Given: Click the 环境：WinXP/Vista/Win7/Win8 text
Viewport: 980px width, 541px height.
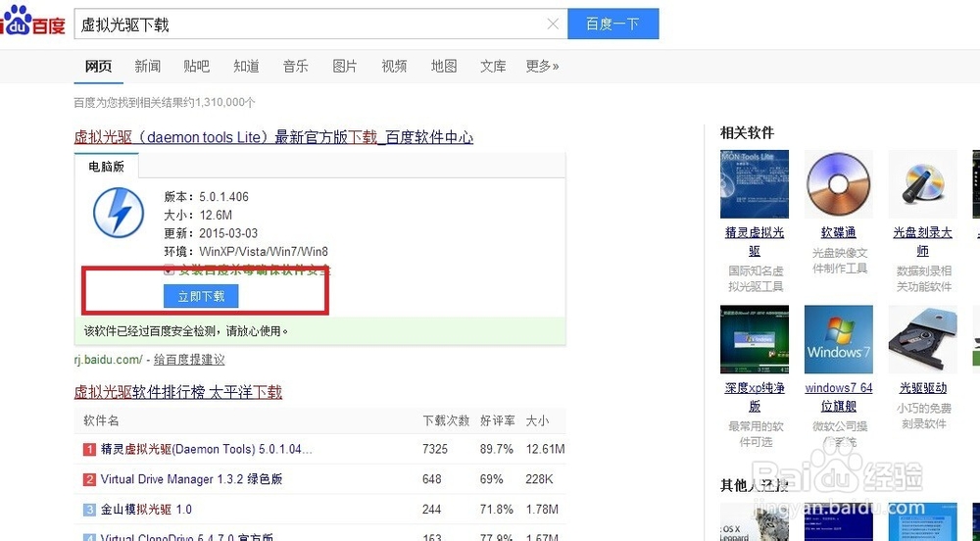Looking at the screenshot, I should (x=246, y=251).
